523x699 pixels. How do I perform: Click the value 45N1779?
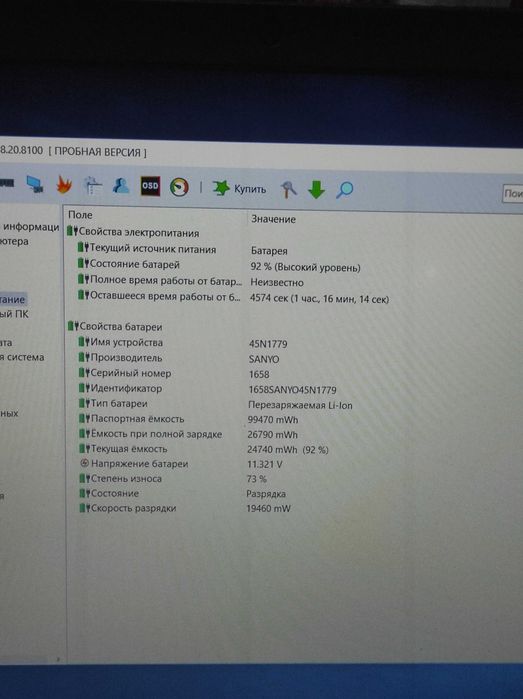click(x=268, y=344)
